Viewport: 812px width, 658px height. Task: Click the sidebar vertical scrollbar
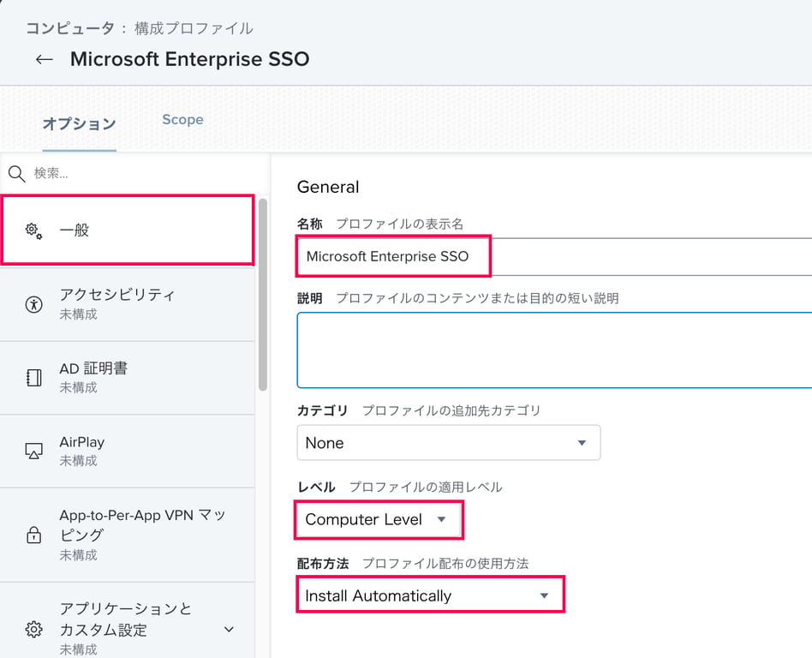[263, 291]
